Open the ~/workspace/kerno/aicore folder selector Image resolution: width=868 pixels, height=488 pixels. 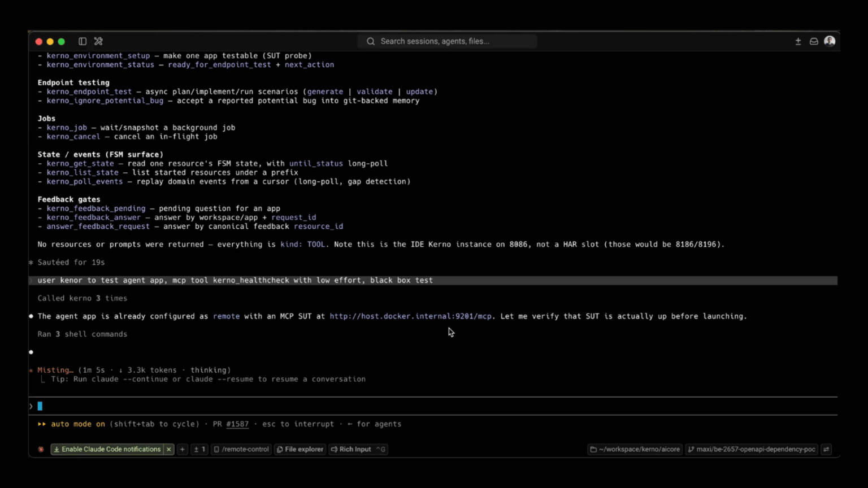point(635,450)
